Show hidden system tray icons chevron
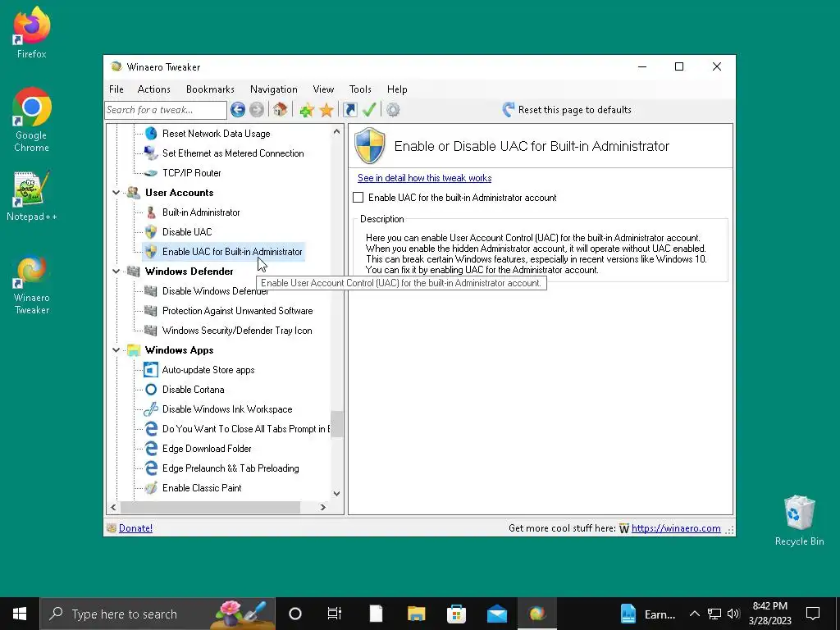This screenshot has width=840, height=630. 694,614
